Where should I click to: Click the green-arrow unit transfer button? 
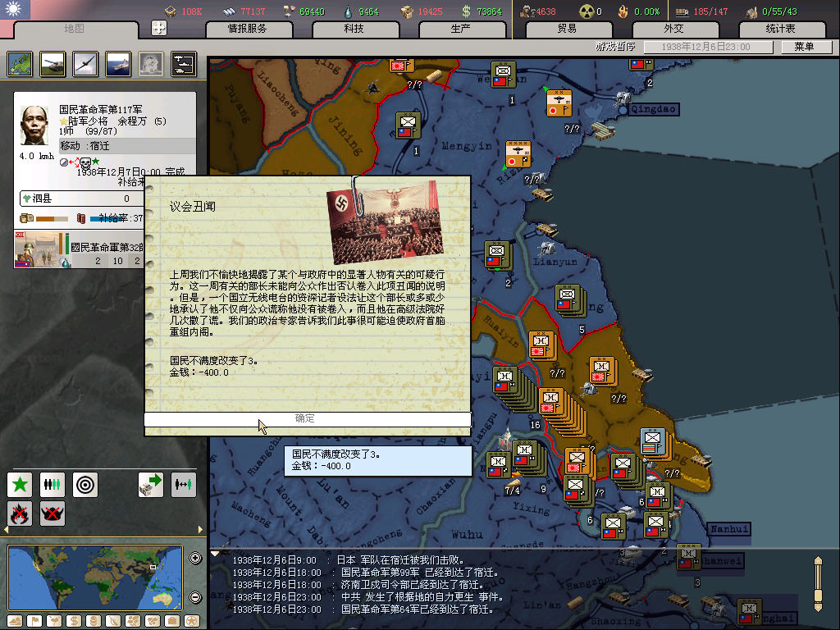(151, 485)
